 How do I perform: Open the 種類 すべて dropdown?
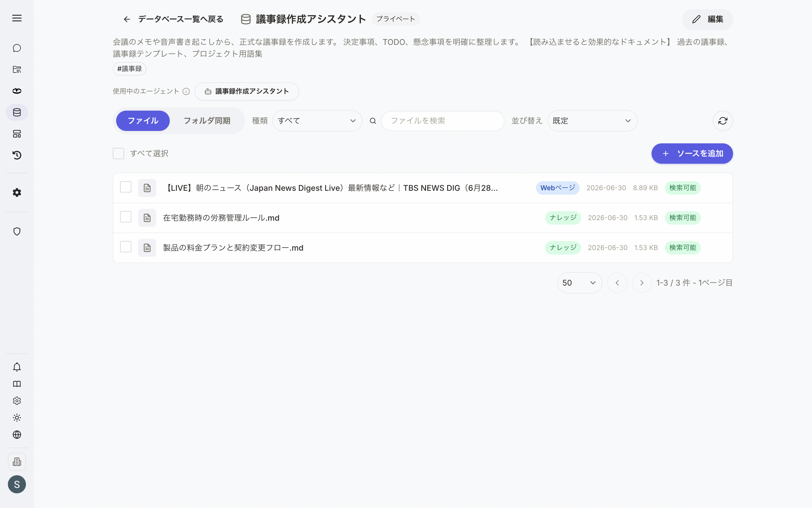pyautogui.click(x=317, y=121)
